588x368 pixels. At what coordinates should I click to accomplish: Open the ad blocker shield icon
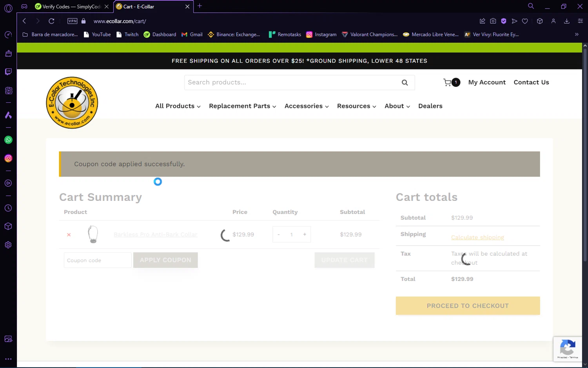(x=504, y=21)
